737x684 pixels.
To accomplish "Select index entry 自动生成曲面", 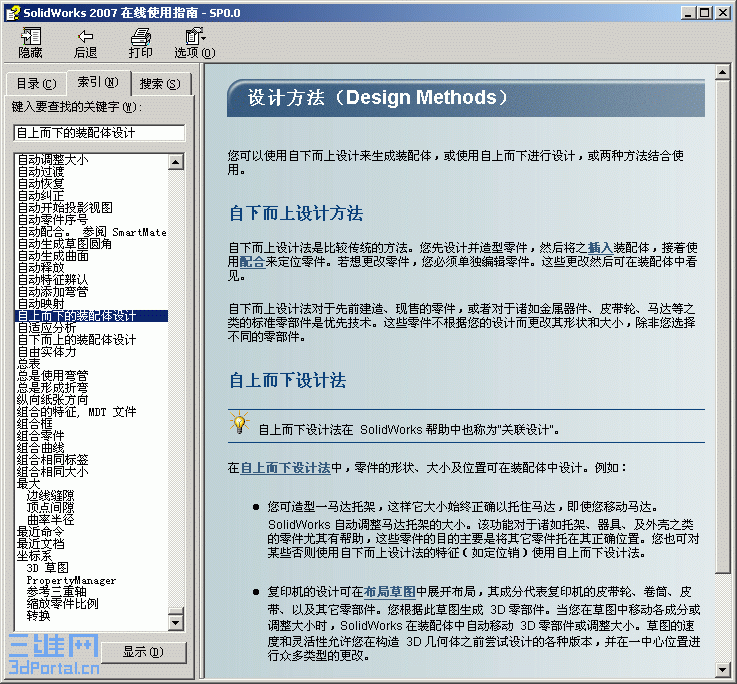I will 53,256.
